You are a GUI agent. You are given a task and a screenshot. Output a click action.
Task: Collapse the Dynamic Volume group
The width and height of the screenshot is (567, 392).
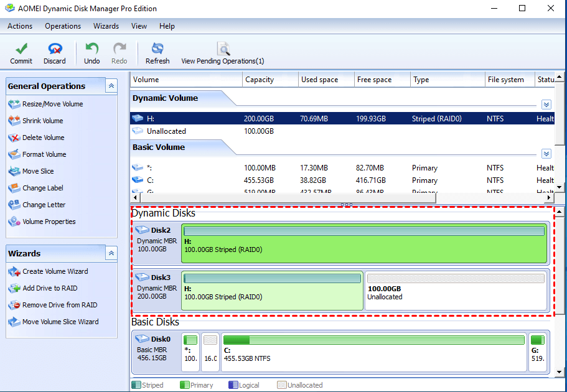(x=546, y=105)
